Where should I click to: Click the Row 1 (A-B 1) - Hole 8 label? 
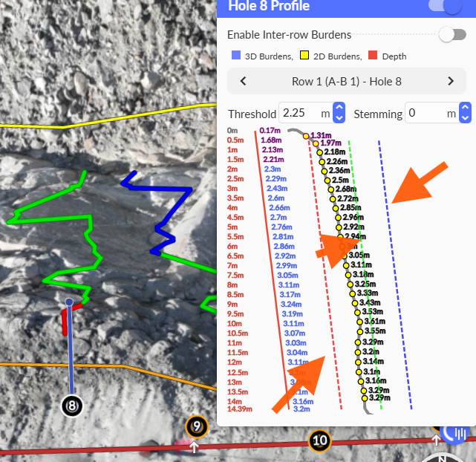pos(347,81)
